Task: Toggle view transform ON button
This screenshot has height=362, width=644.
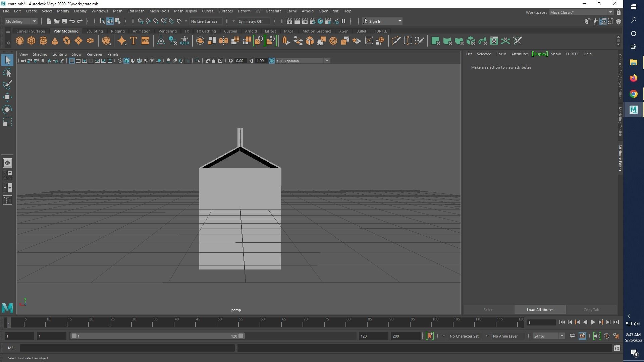Action: pos(272,61)
